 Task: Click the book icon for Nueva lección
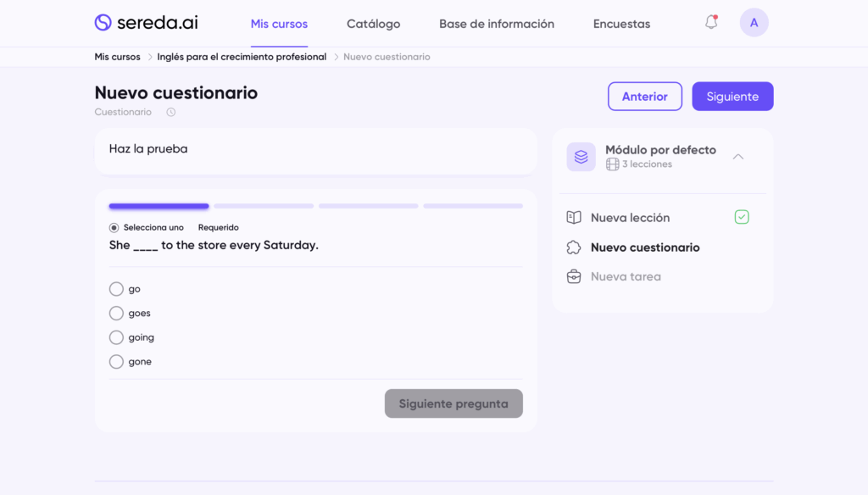[x=574, y=218]
